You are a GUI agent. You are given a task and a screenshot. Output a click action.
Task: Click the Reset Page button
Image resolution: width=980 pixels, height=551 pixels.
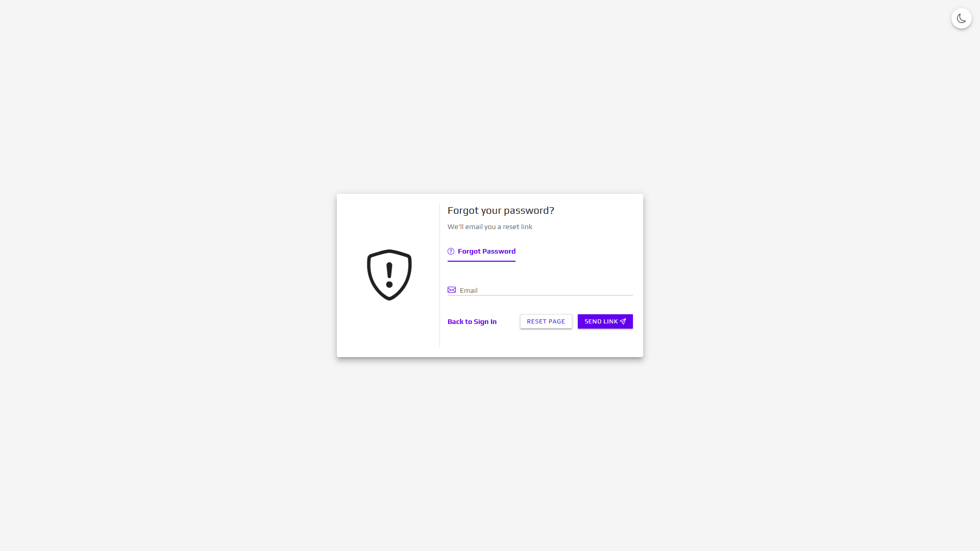[x=546, y=321]
